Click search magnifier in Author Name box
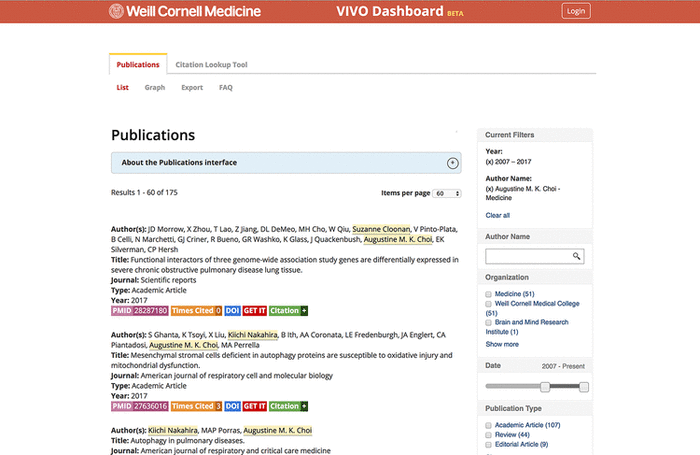This screenshot has width=700, height=455. pos(577,257)
